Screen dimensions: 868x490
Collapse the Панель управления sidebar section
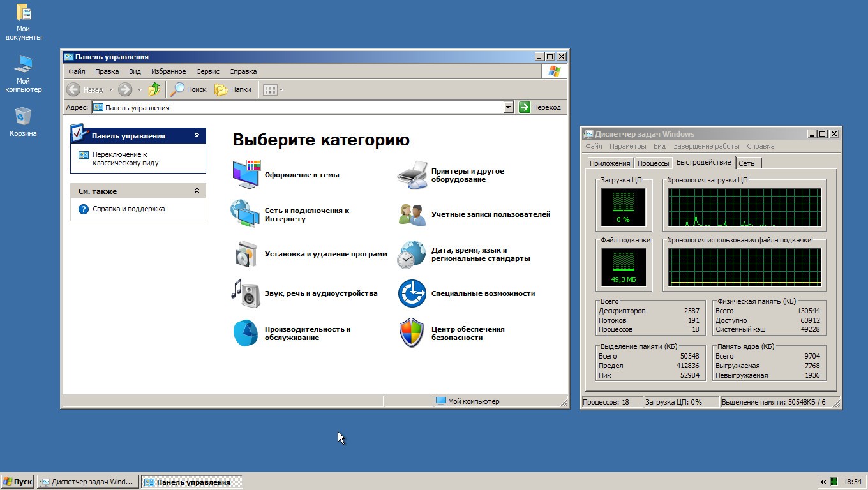click(x=197, y=135)
